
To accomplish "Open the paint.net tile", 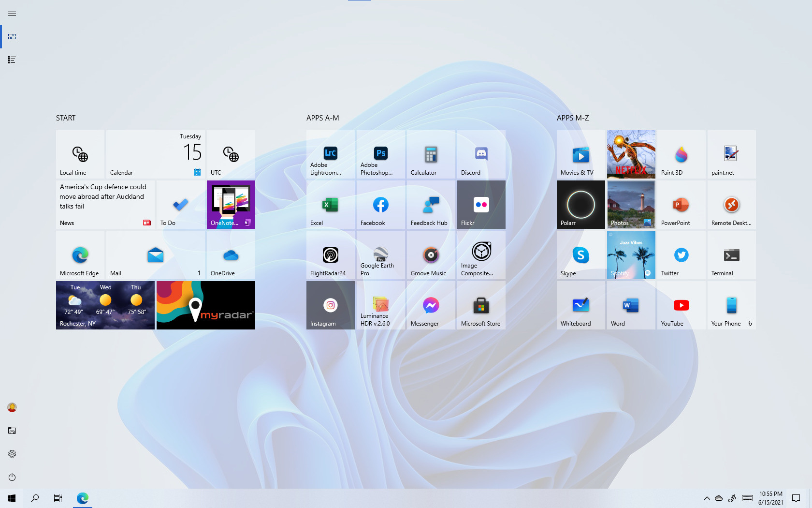I will (732, 154).
